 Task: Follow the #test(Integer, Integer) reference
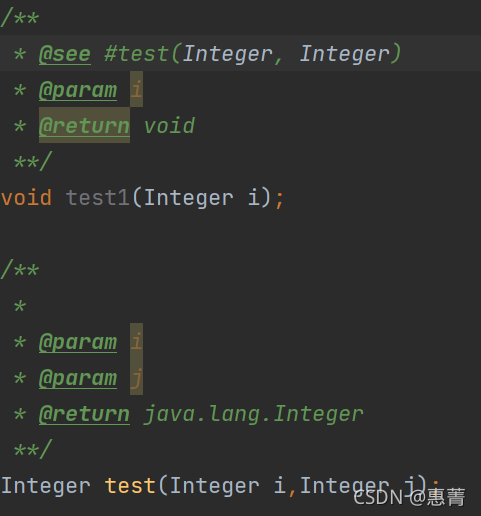click(x=252, y=54)
